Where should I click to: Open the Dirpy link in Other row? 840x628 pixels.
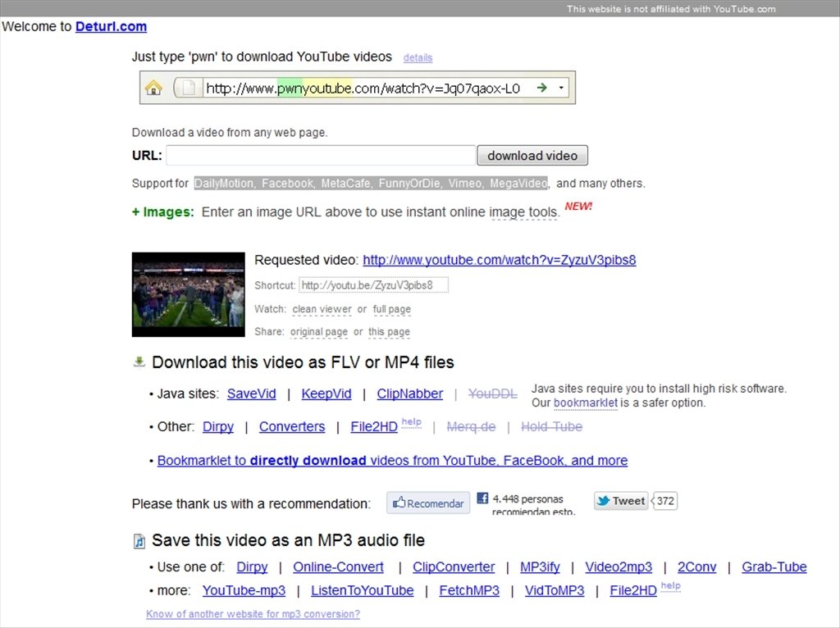[x=218, y=426]
